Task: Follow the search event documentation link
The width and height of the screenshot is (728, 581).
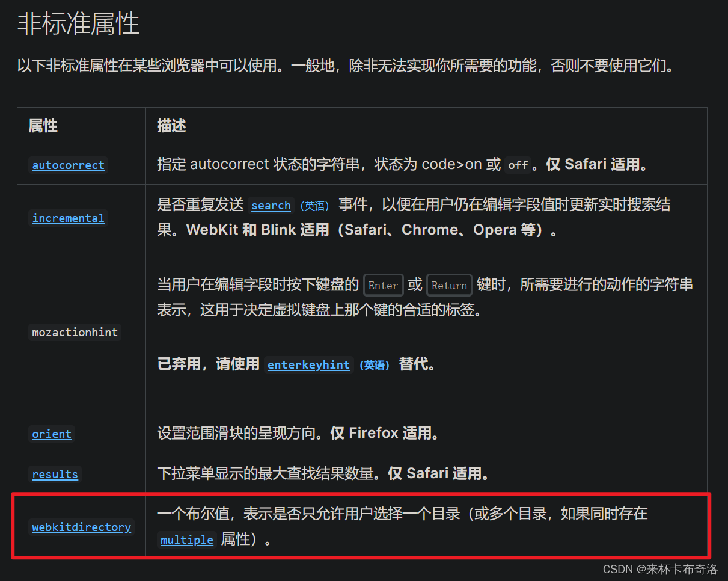Action: click(271, 205)
